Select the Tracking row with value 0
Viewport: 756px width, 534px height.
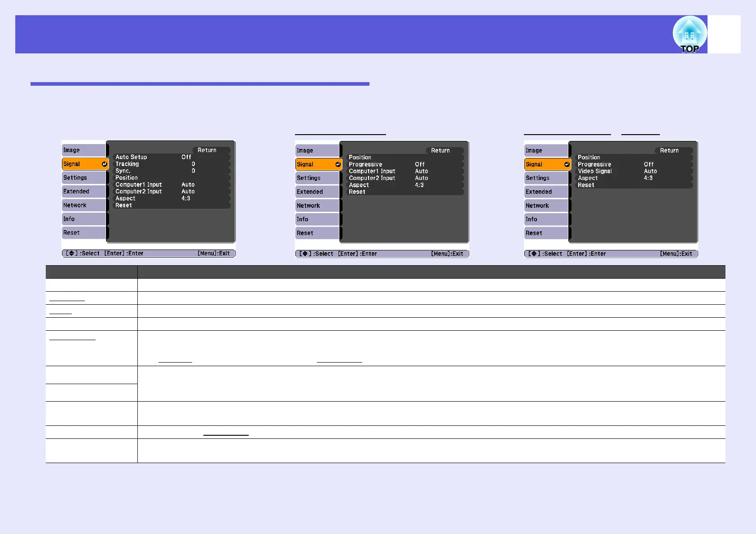click(171, 164)
